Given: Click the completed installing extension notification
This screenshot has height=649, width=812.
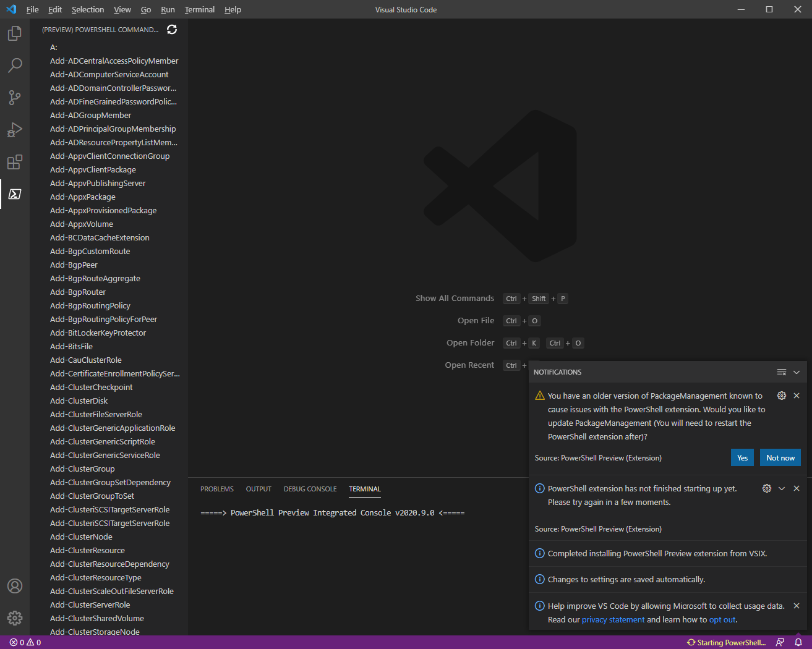Looking at the screenshot, I should [x=668, y=553].
